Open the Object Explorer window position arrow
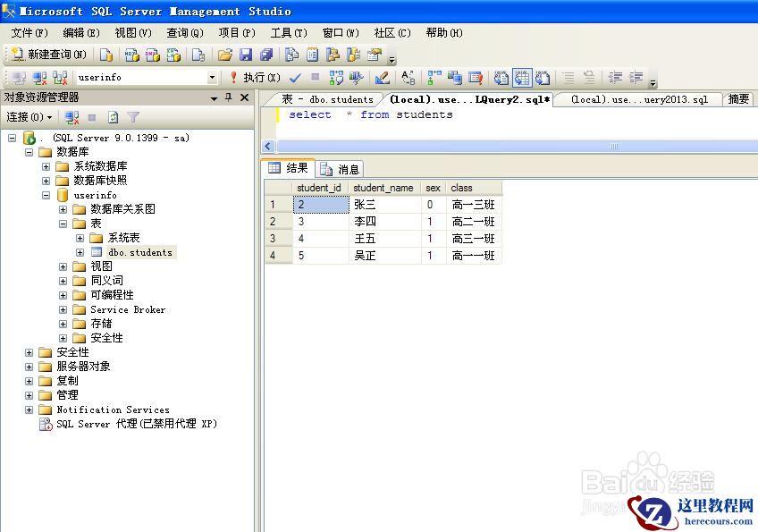The width and height of the screenshot is (758, 532). (214, 98)
